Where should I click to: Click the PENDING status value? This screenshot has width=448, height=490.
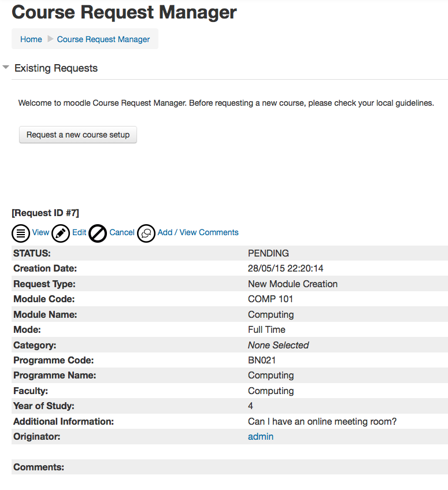point(268,254)
